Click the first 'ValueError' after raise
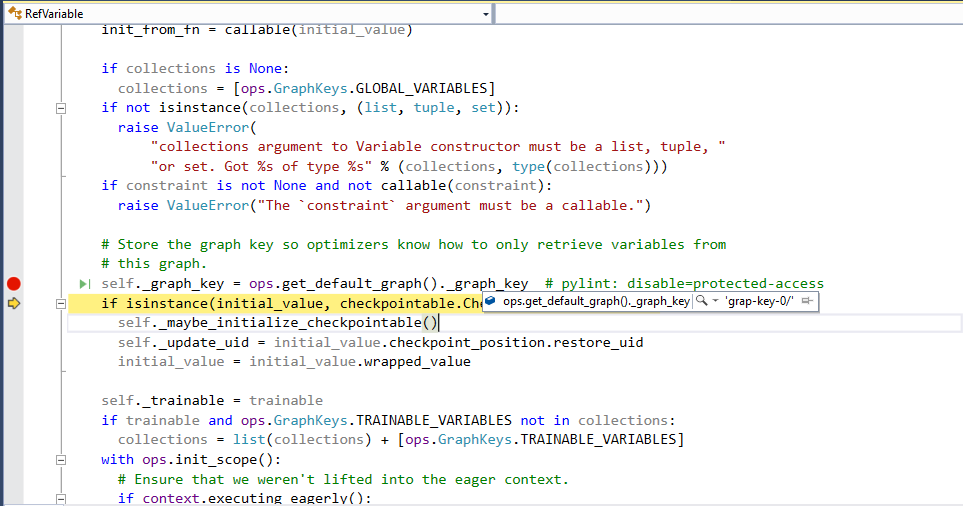The image size is (963, 506). point(208,127)
